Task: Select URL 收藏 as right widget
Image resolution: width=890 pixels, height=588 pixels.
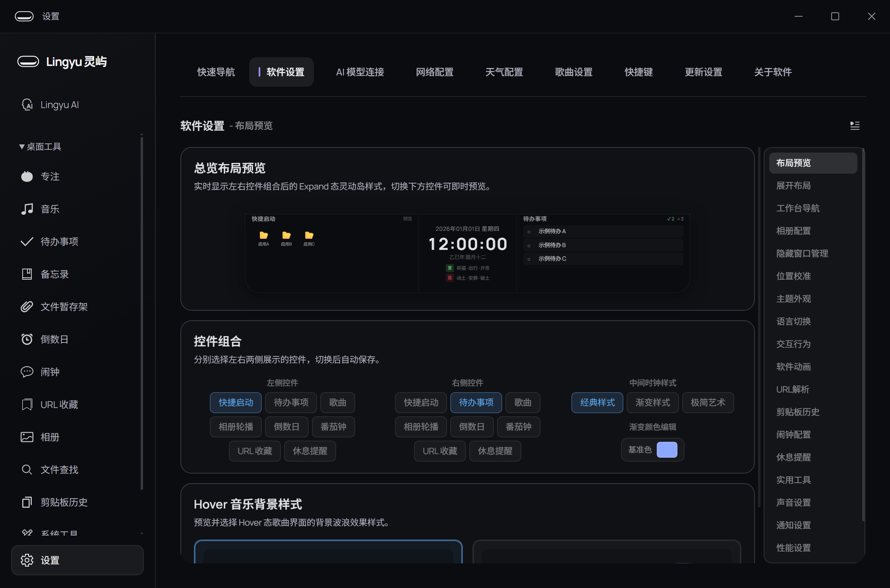Action: [x=440, y=451]
